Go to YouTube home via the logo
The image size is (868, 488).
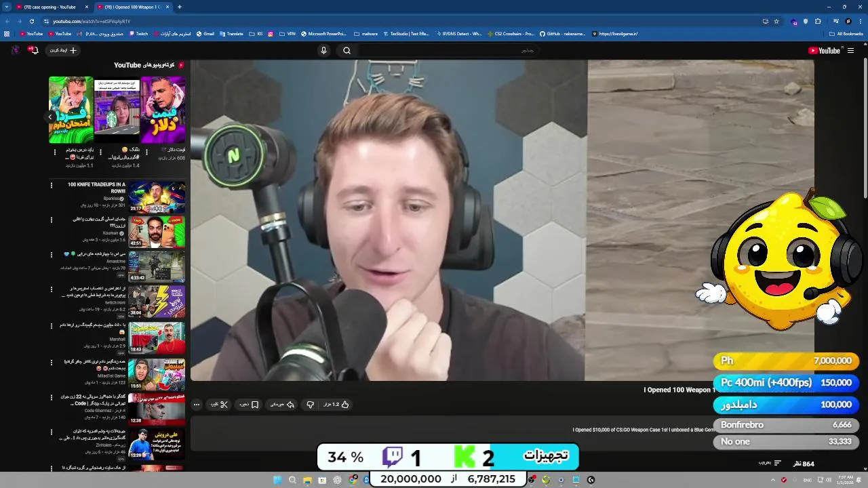point(824,50)
